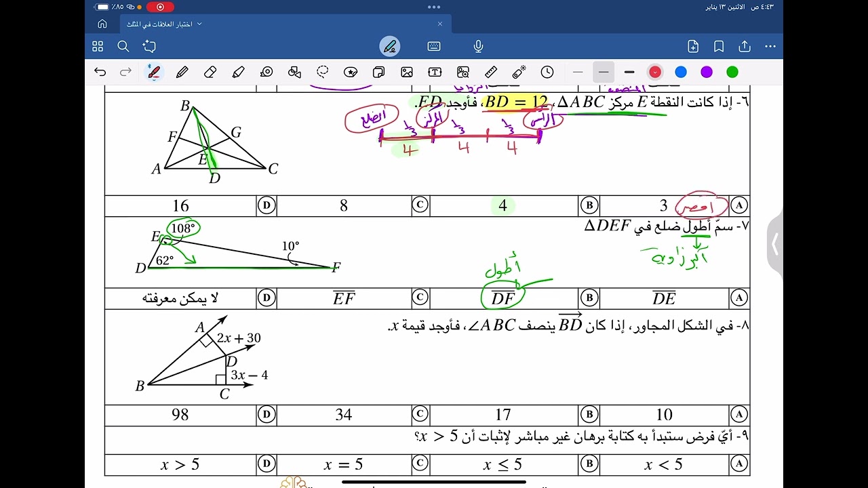This screenshot has height=488, width=868.
Task: Tap answer 34 in question 8
Action: [344, 414]
